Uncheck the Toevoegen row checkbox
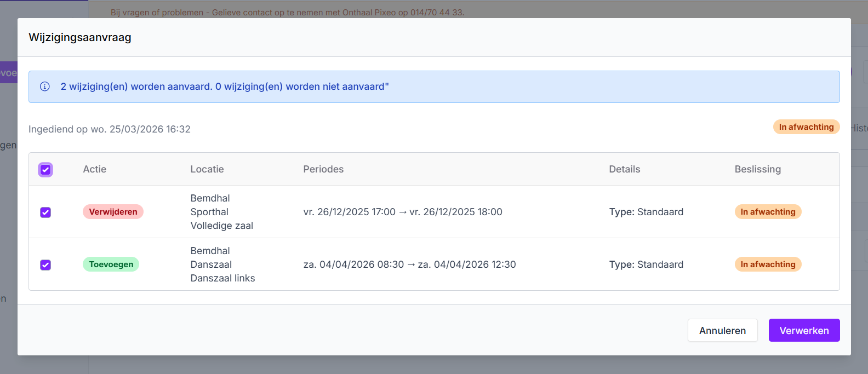This screenshot has height=374, width=868. 45,265
